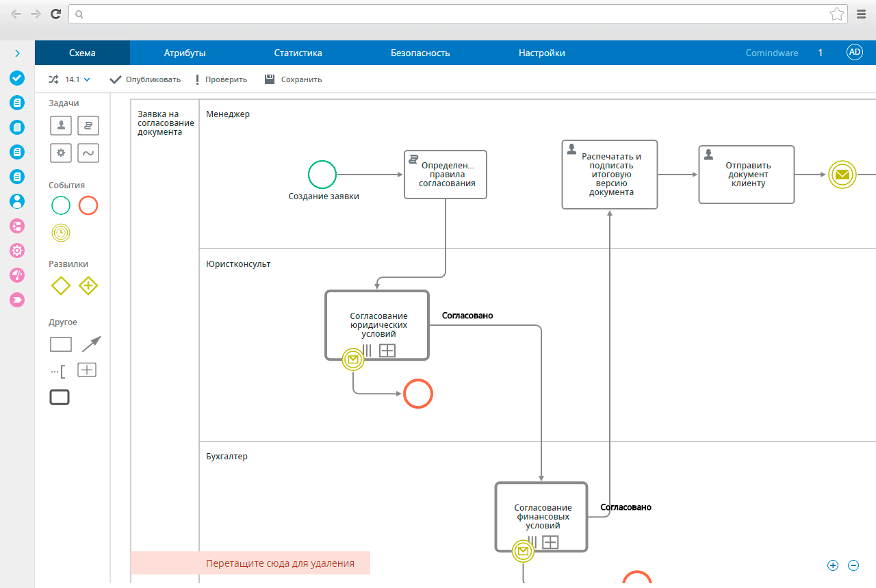Click browser address bar
This screenshot has height=588, width=876.
459,14
